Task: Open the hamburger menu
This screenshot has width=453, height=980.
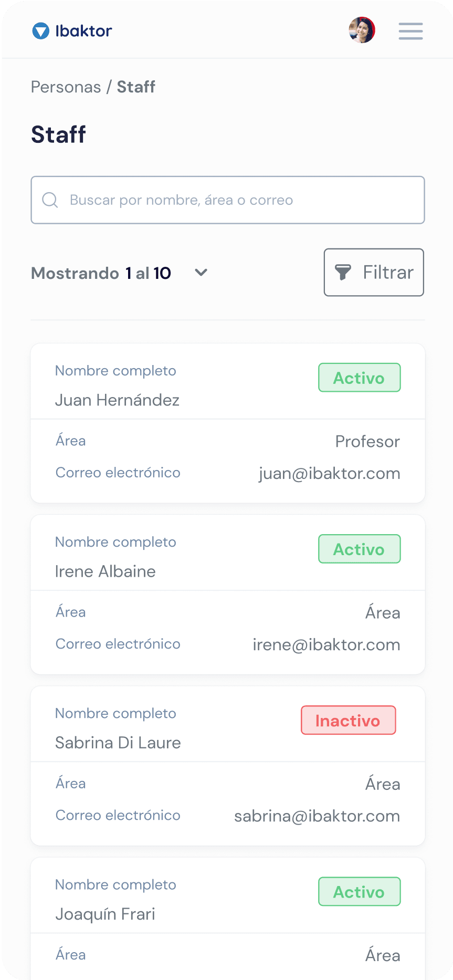Action: (x=410, y=31)
